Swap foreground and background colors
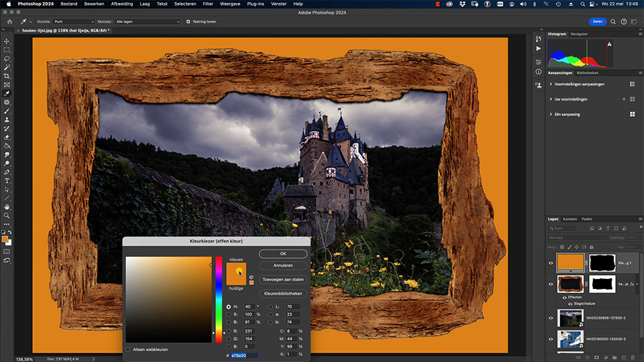Screen dimensions: 644x362 point(10,233)
